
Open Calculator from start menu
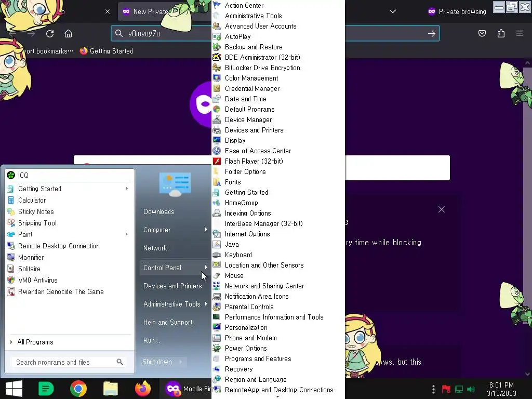point(70,200)
